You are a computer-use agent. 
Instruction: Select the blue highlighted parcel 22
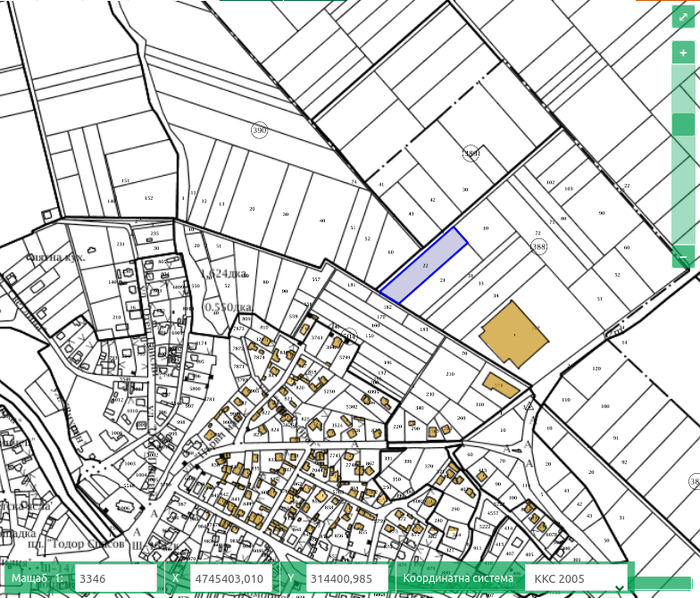(423, 267)
